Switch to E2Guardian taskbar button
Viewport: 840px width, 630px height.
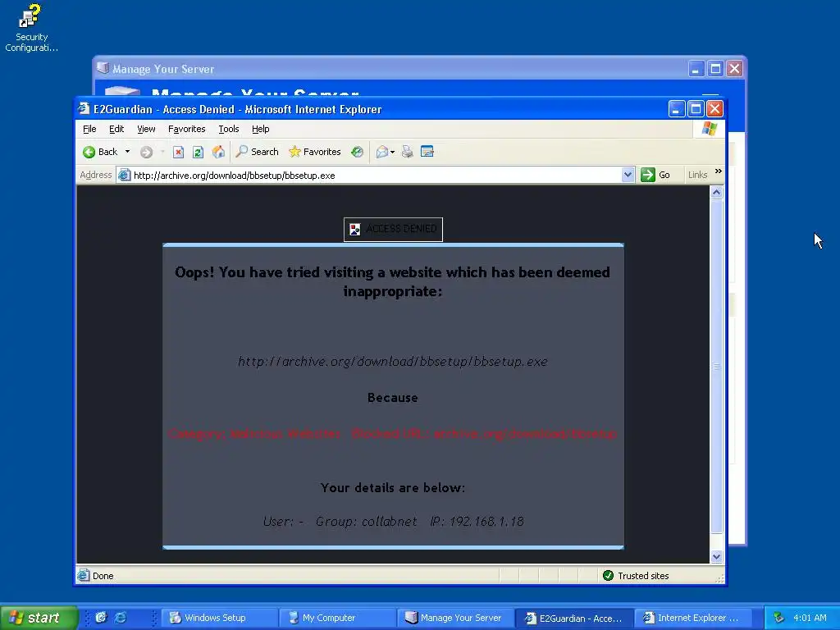tap(573, 618)
